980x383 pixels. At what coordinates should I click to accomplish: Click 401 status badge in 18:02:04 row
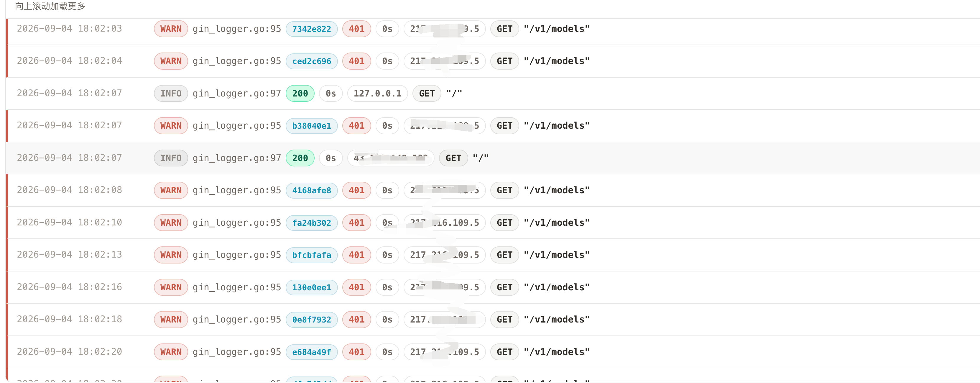coord(356,61)
